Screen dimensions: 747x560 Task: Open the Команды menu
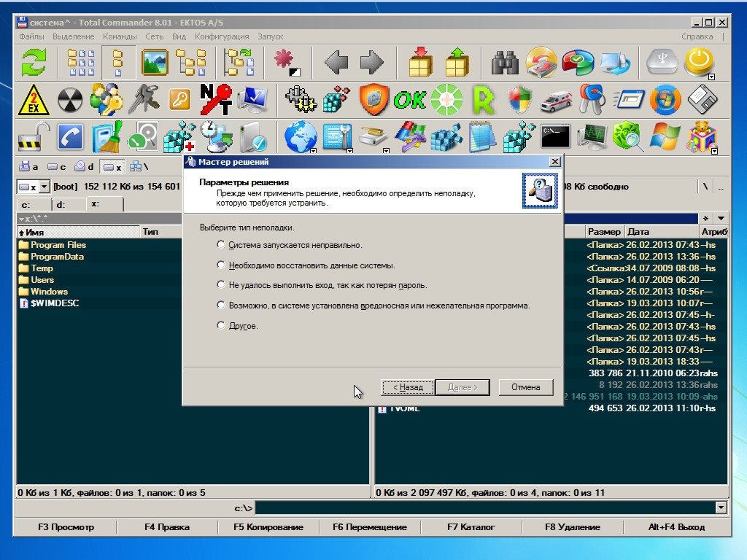(120, 36)
